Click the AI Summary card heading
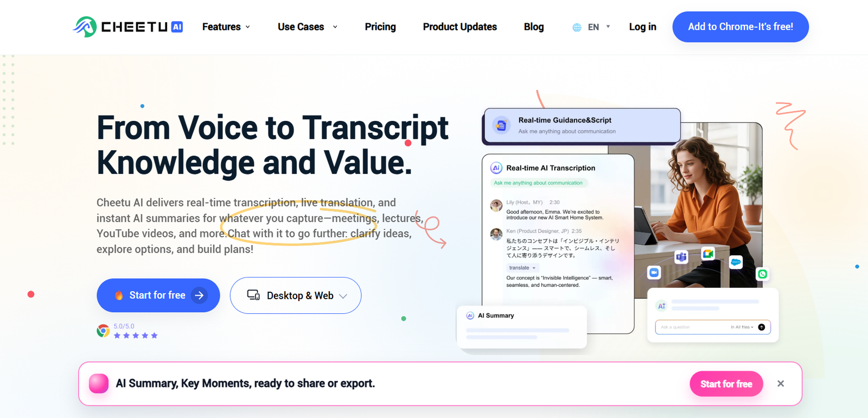The width and height of the screenshot is (868, 418). (x=496, y=316)
